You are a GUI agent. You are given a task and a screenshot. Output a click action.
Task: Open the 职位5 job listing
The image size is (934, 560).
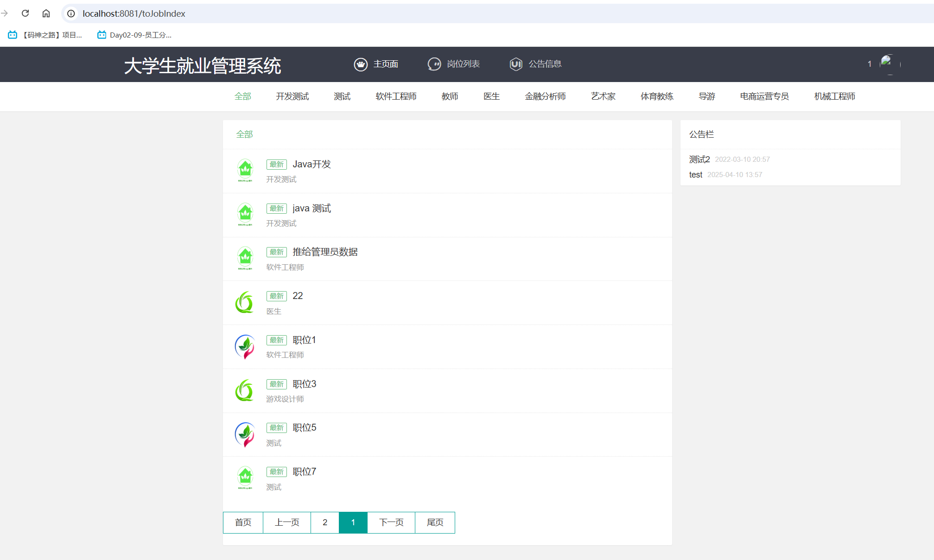(304, 427)
